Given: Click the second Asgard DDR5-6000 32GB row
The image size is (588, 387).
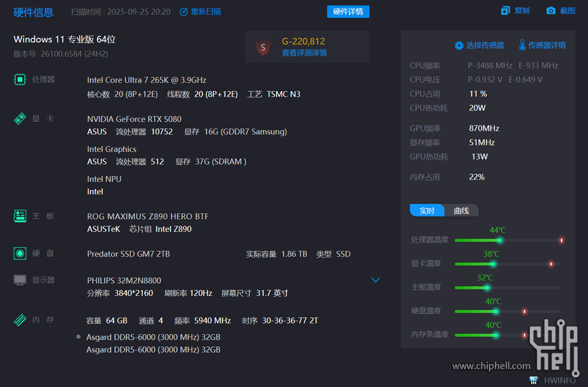Looking at the screenshot, I should tap(154, 349).
